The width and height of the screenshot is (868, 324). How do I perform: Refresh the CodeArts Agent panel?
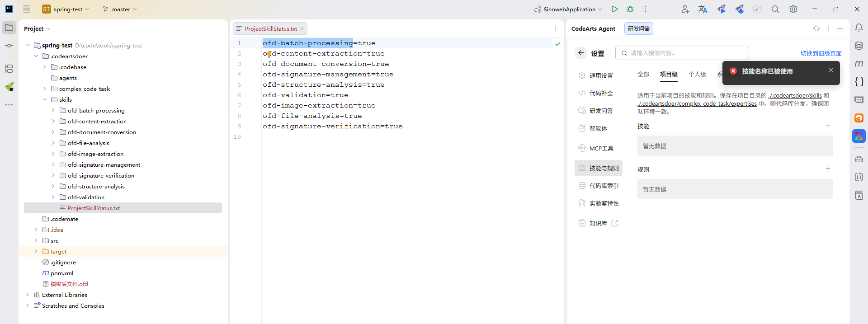pyautogui.click(x=816, y=28)
